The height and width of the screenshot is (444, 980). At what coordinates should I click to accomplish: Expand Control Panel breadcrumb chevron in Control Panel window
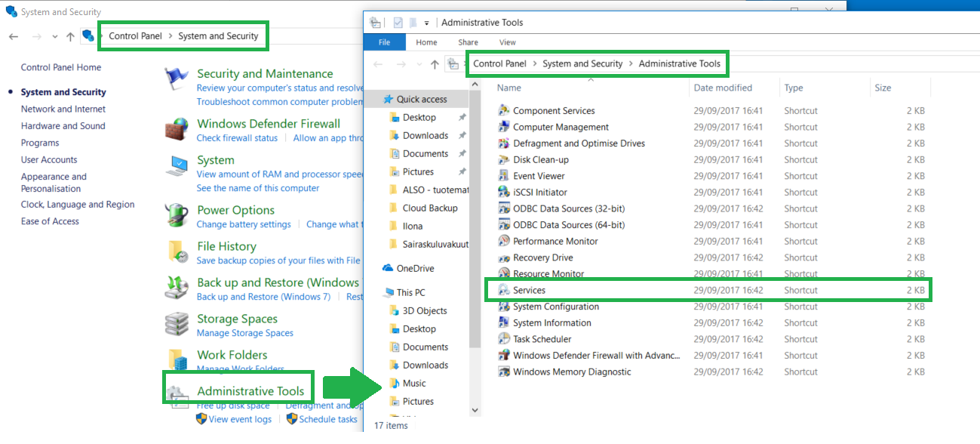pyautogui.click(x=171, y=36)
